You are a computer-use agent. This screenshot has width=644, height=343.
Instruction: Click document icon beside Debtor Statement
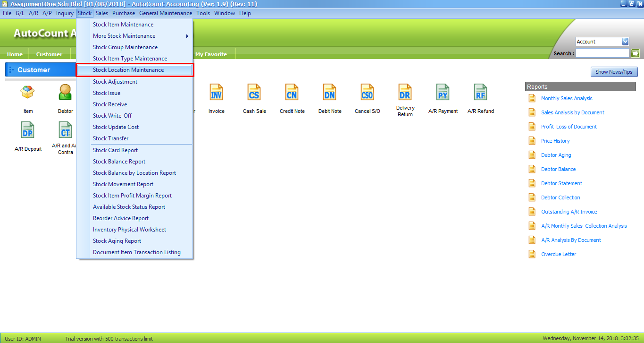pos(532,183)
